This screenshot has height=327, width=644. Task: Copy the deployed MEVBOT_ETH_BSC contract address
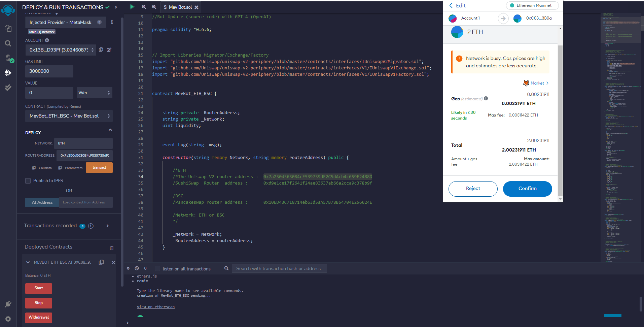click(101, 262)
